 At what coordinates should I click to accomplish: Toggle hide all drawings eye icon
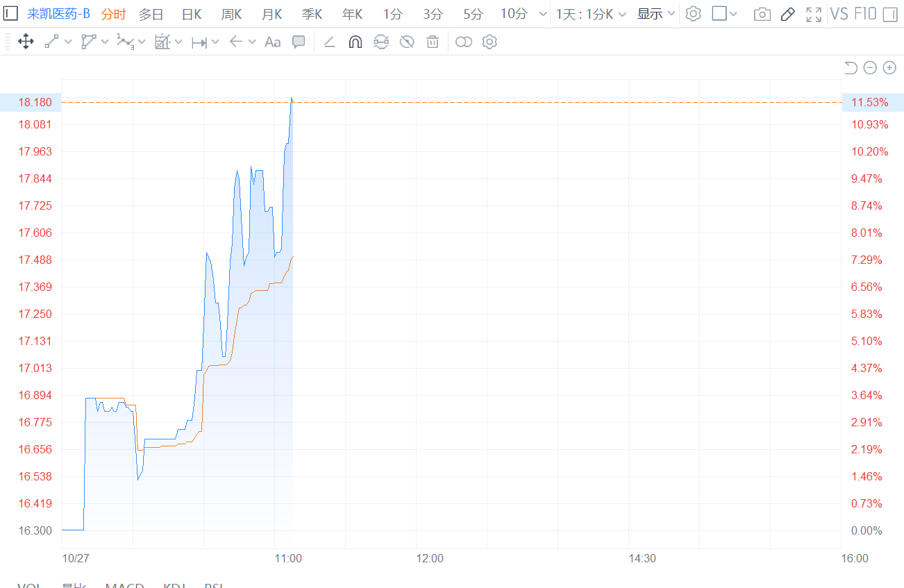407,42
